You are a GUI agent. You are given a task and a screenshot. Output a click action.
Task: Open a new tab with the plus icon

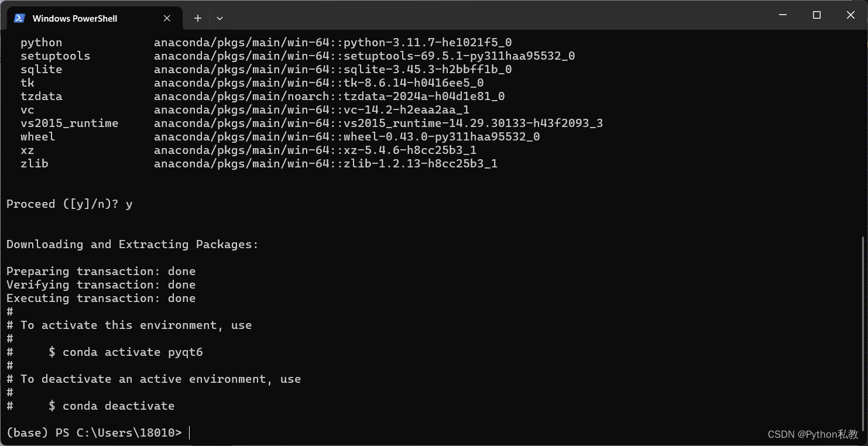pyautogui.click(x=197, y=18)
